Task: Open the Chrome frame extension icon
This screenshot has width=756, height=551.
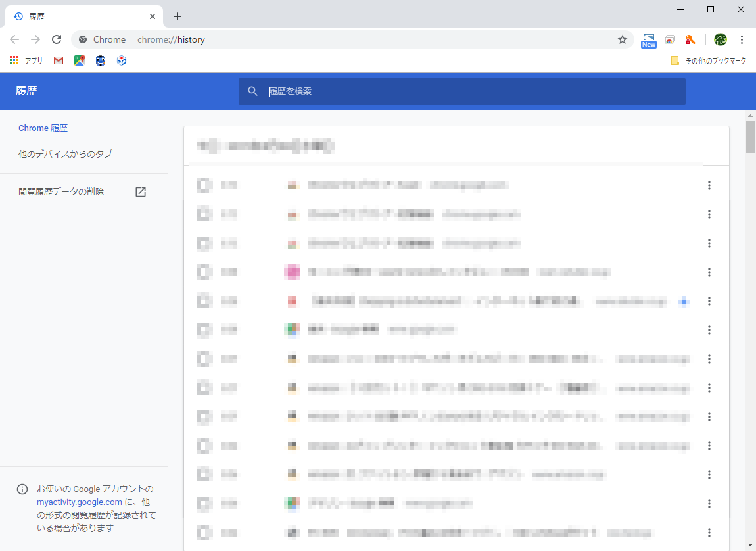Action: pos(670,39)
